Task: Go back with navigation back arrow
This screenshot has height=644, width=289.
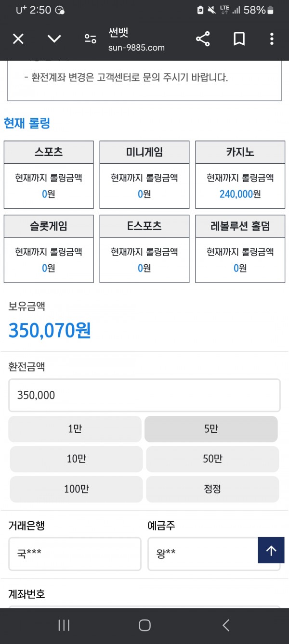Action: (x=226, y=625)
